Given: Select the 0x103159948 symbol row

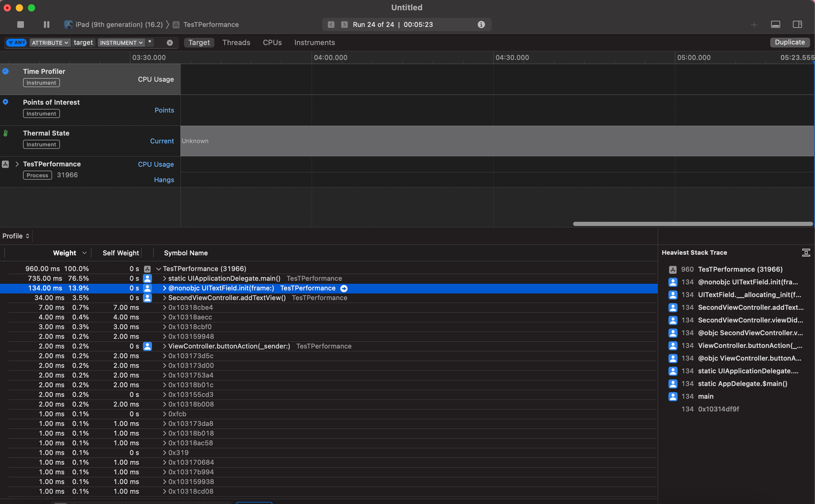Looking at the screenshot, I should pos(333,337).
